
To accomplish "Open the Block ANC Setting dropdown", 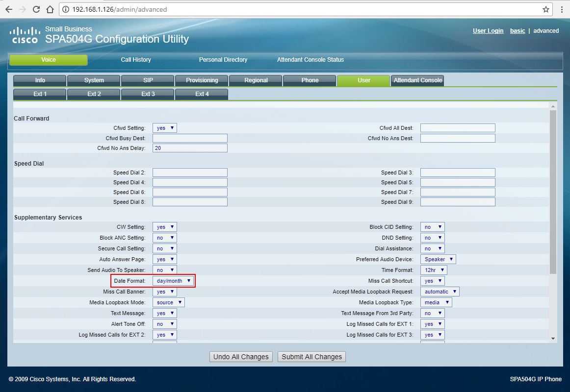I will [165, 238].
